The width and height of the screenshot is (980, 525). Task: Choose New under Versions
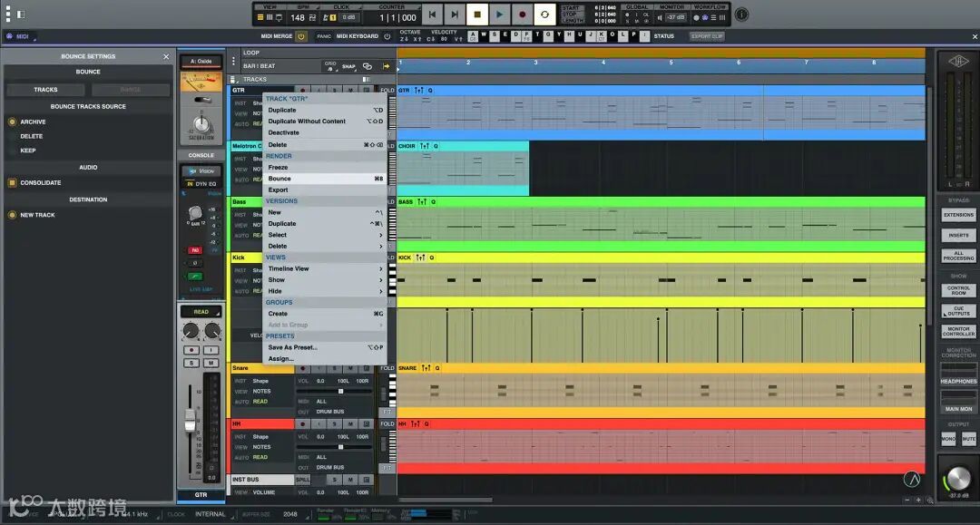[x=324, y=212]
